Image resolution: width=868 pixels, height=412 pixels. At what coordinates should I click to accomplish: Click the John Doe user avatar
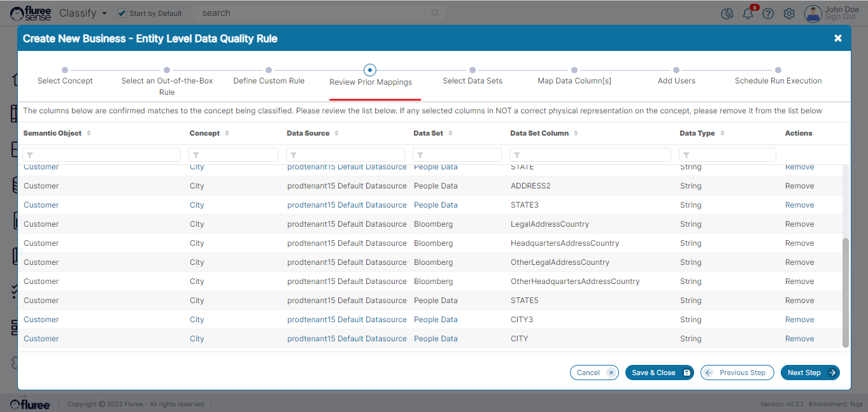(x=813, y=13)
